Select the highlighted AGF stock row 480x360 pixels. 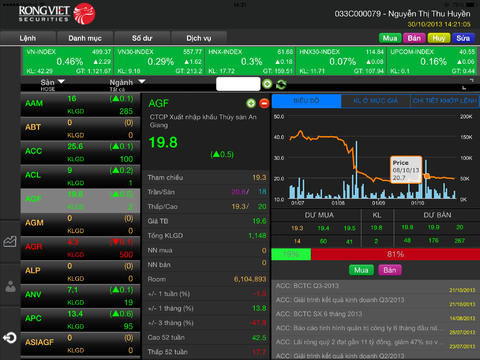coord(80,200)
